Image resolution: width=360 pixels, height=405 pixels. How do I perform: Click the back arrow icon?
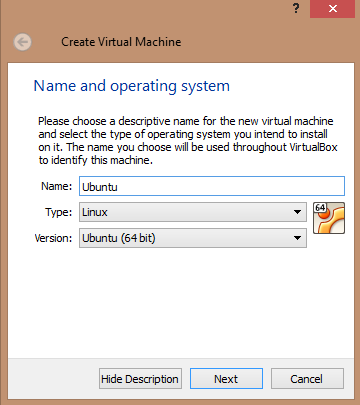(x=23, y=42)
